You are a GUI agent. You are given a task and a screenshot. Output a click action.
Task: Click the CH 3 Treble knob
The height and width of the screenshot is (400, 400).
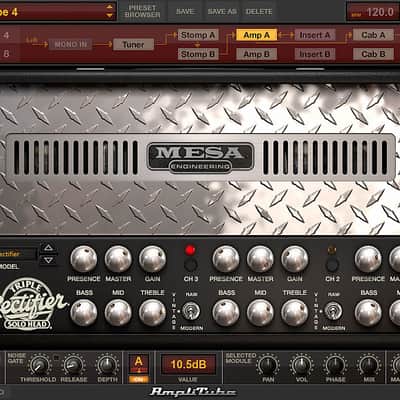152,313
